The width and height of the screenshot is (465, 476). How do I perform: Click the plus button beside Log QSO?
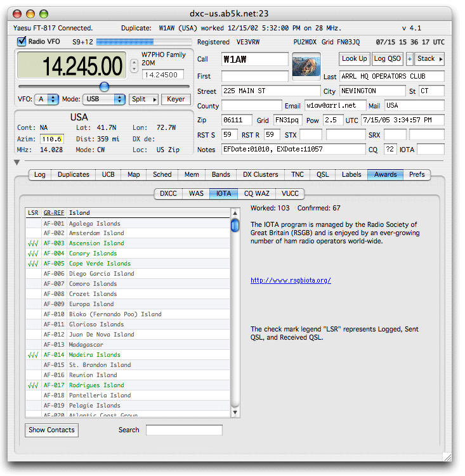coord(409,59)
